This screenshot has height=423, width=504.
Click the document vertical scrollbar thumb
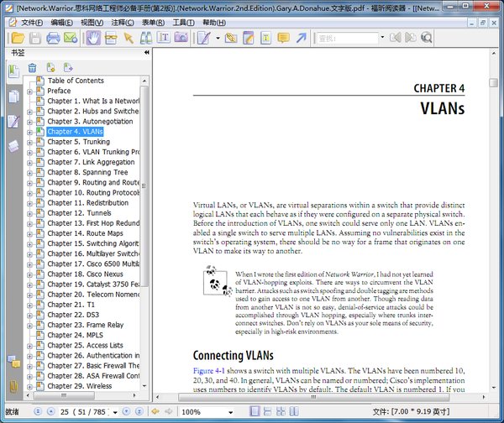[x=493, y=82]
